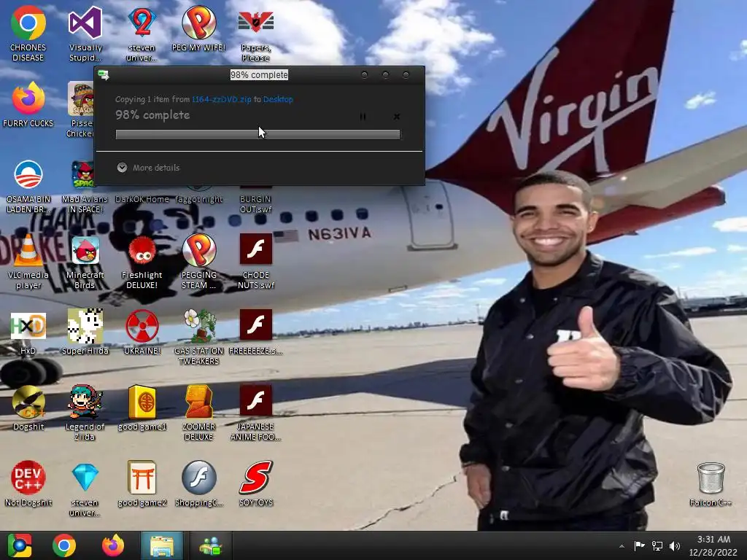747x560 pixels.
Task: Select the DarkOK Home label
Action: click(142, 199)
